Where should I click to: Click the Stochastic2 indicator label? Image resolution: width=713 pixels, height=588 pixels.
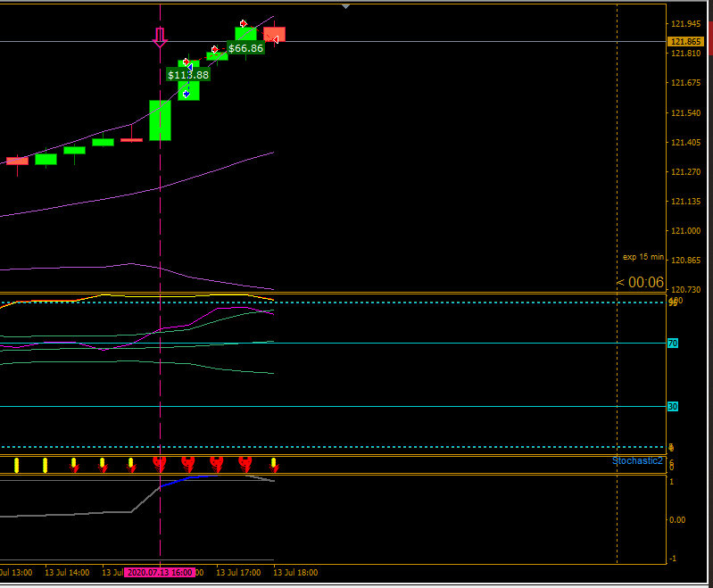(637, 461)
